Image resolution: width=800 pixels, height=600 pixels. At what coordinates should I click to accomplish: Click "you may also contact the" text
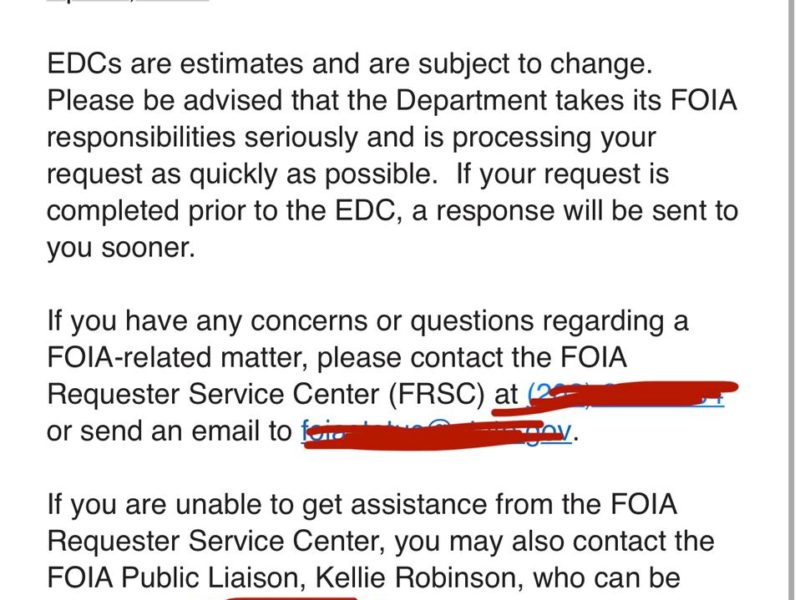(x=554, y=542)
